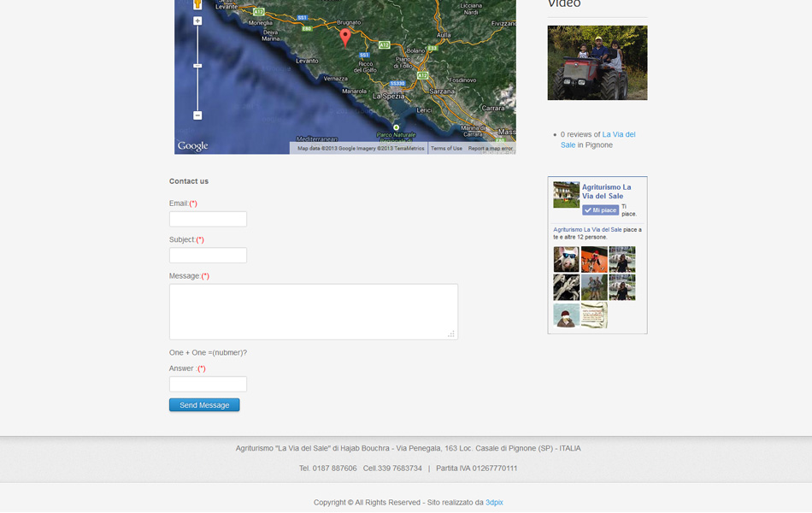Click the 'Aulla' label on the map
812x513 pixels.
pyautogui.click(x=444, y=35)
